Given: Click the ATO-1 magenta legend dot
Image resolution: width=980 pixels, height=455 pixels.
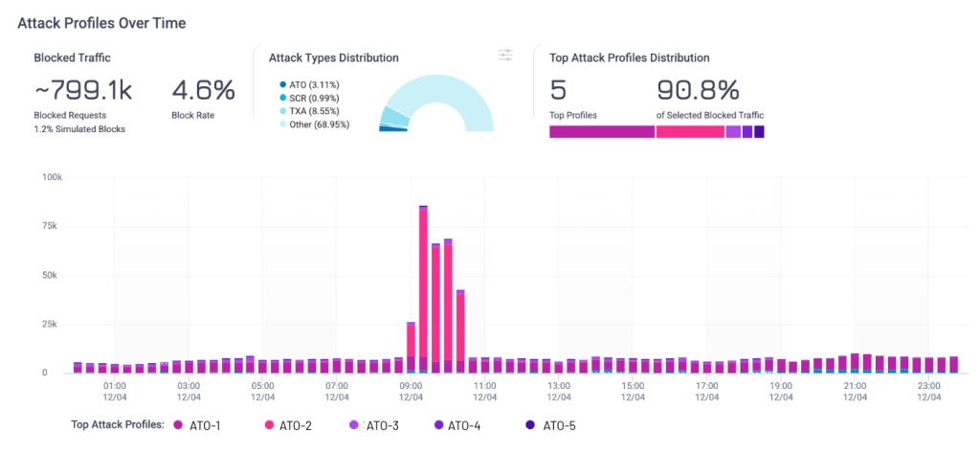Looking at the screenshot, I should pyautogui.click(x=178, y=424).
